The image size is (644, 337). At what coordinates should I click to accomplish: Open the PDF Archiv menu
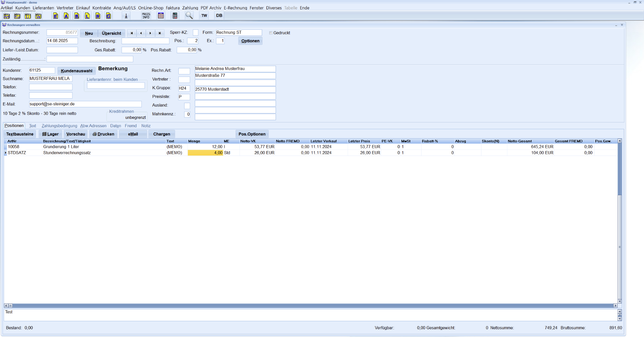tap(211, 8)
